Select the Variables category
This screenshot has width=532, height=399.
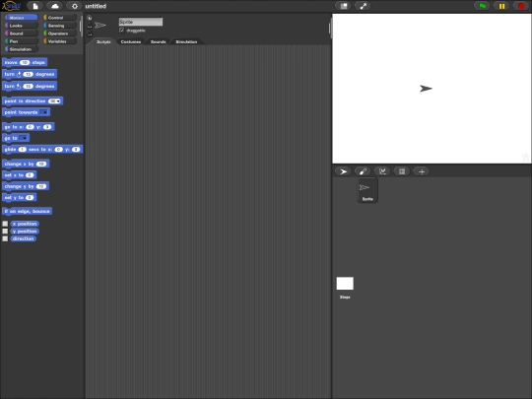click(60, 41)
